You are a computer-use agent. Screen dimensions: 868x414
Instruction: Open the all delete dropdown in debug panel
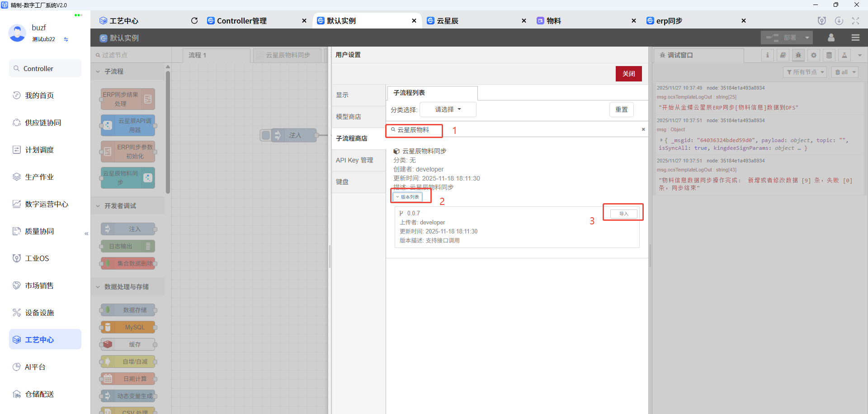coord(844,71)
